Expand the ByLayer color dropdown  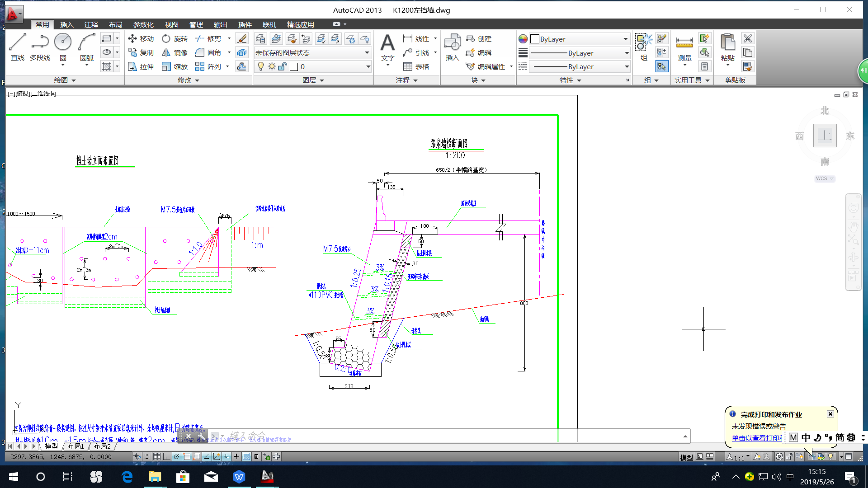625,39
